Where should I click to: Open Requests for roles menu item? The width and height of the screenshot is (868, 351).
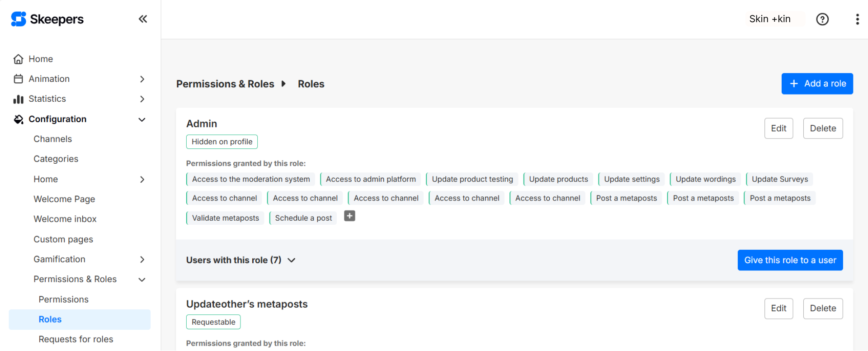coord(76,339)
